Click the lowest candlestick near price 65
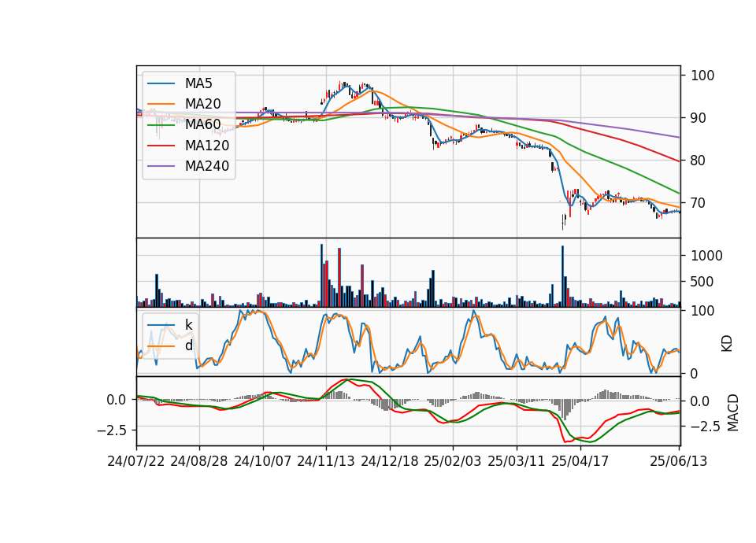 (x=562, y=222)
